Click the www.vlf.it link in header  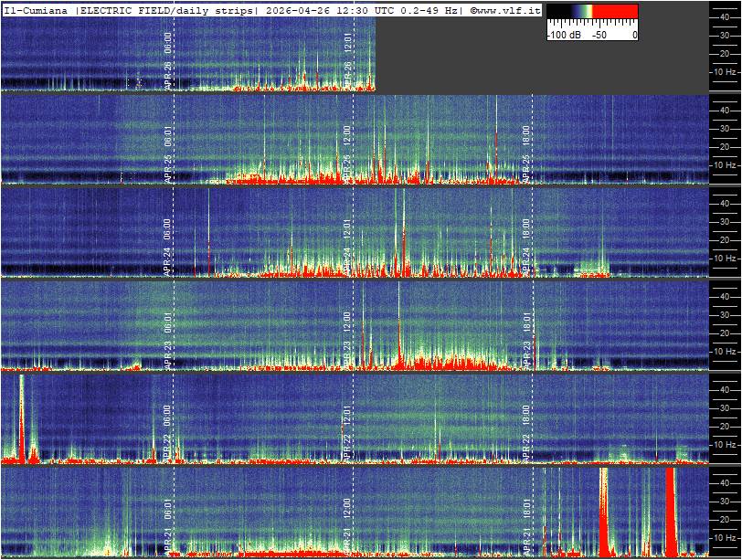[x=506, y=10]
